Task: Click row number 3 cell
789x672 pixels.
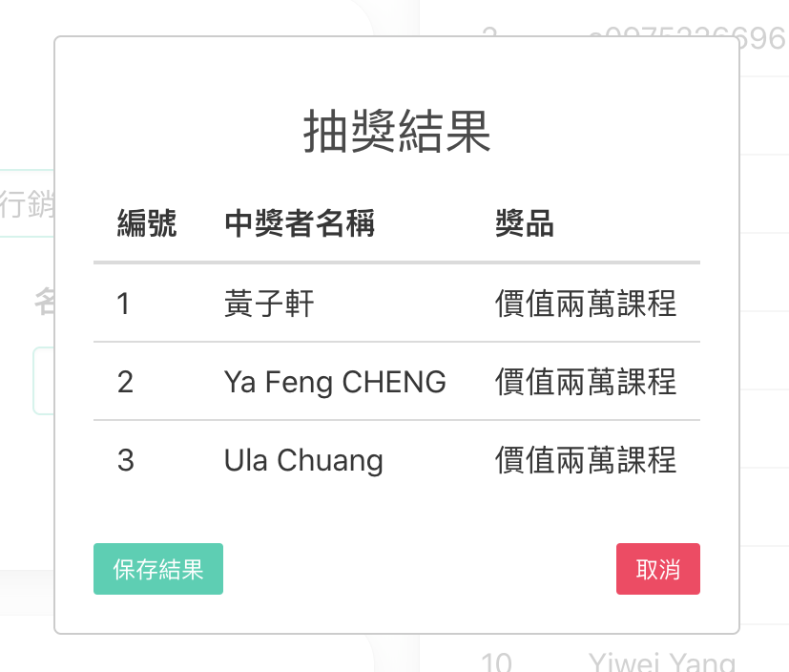Action: tap(125, 460)
